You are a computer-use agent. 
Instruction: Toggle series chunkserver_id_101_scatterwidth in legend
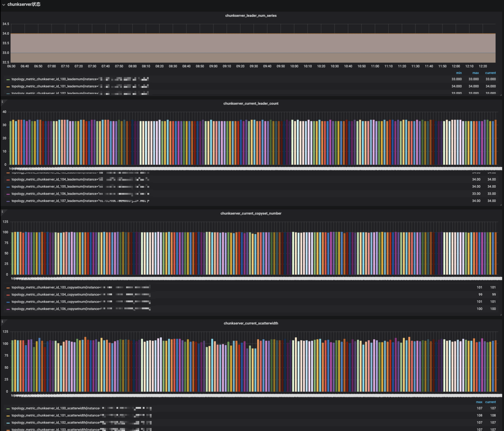click(81, 415)
